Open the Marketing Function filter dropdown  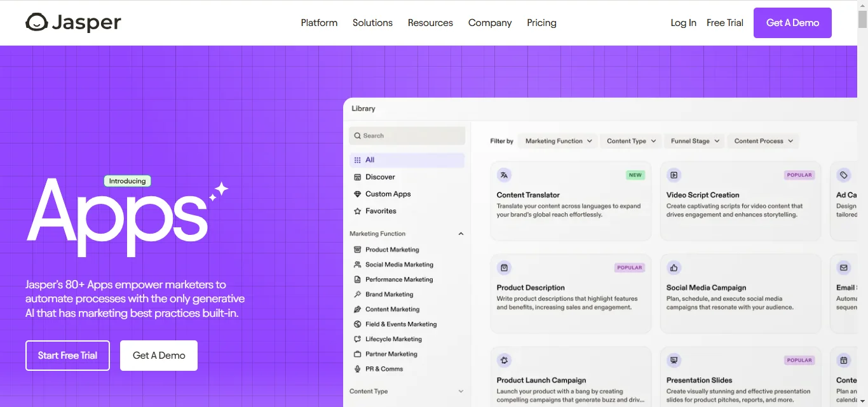tap(558, 141)
